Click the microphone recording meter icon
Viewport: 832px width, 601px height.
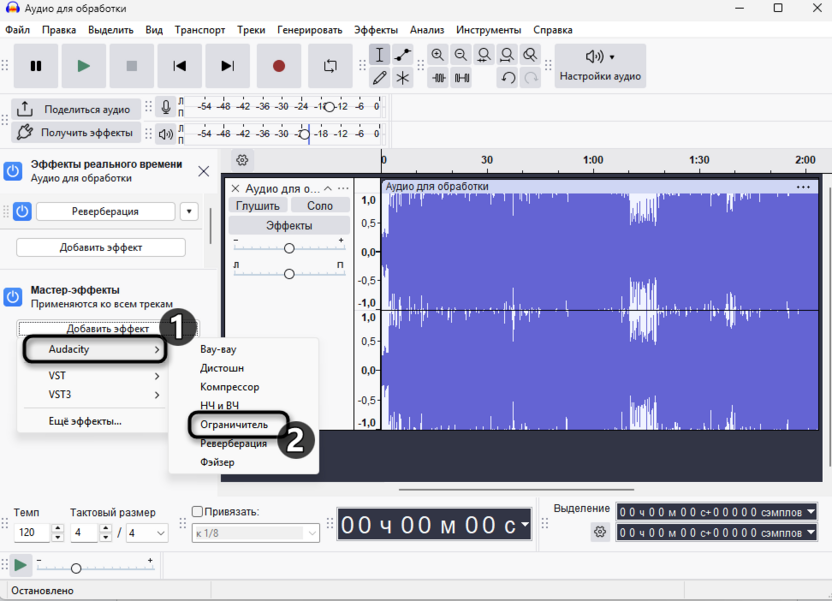pos(166,107)
